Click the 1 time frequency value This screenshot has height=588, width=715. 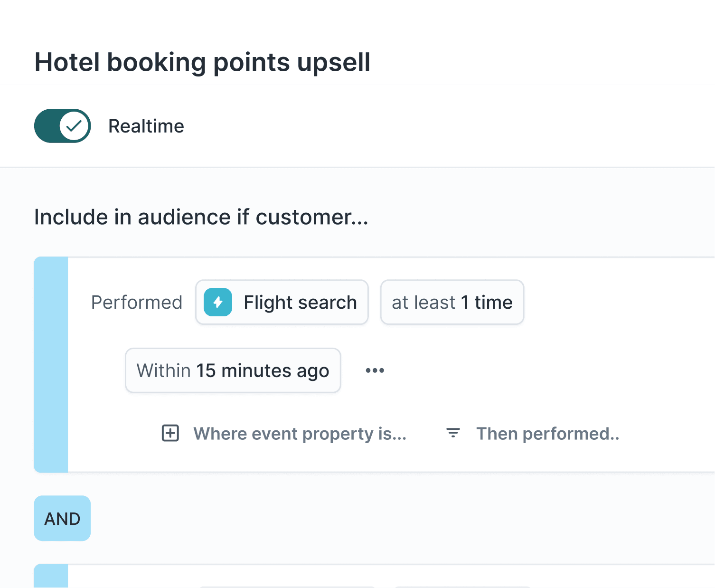(486, 302)
